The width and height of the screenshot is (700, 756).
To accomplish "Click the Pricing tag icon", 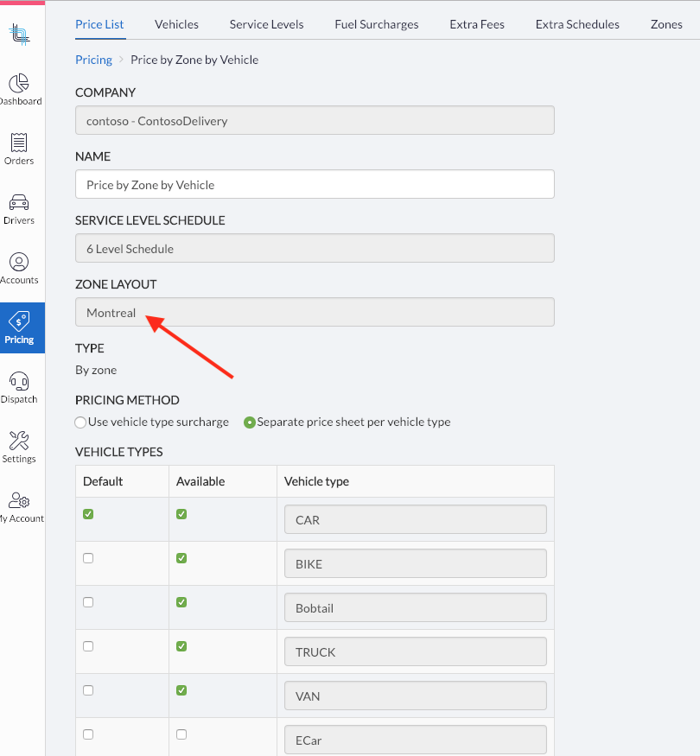I will coord(19,321).
